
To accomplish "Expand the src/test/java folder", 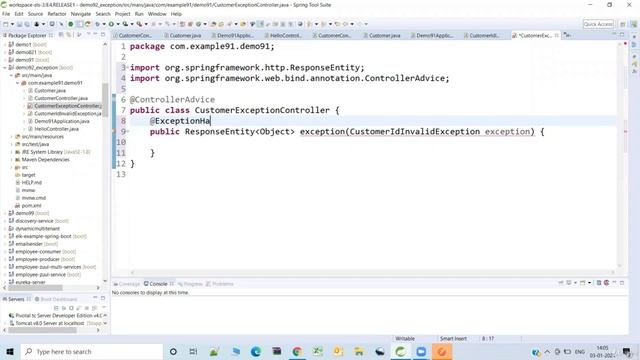I will click(x=11, y=144).
